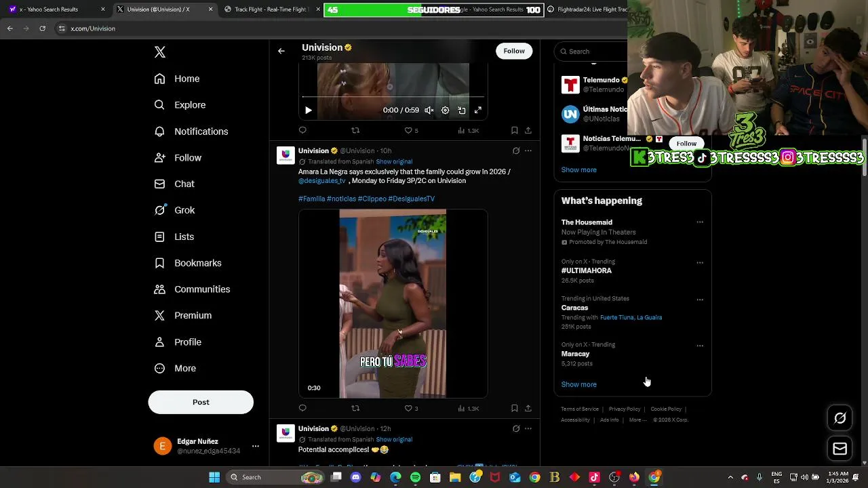The width and height of the screenshot is (868, 488).
Task: Seek on the top video progress bar
Action: [393, 97]
